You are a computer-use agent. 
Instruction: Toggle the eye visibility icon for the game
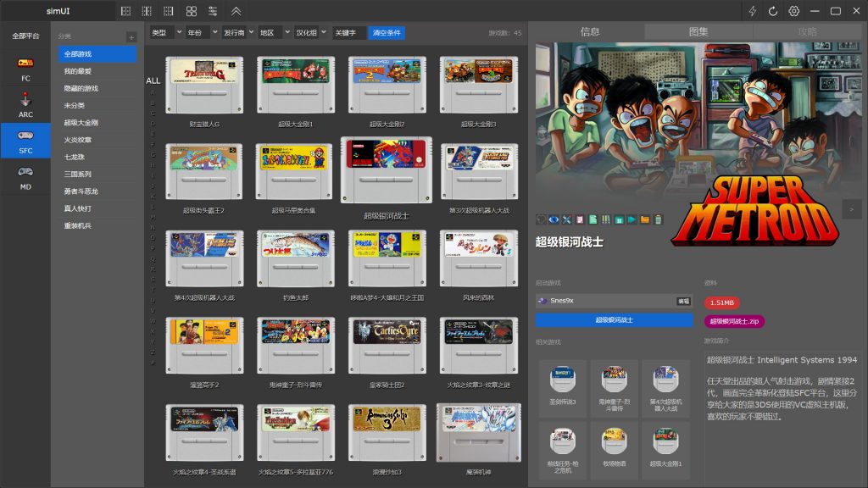[x=554, y=219]
